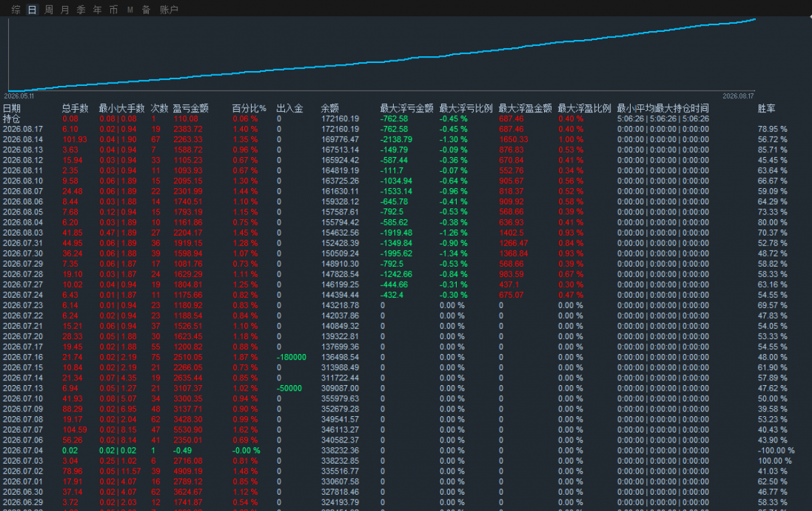Select the 2026.07.13 date row
The image size is (812, 511).
(22, 388)
